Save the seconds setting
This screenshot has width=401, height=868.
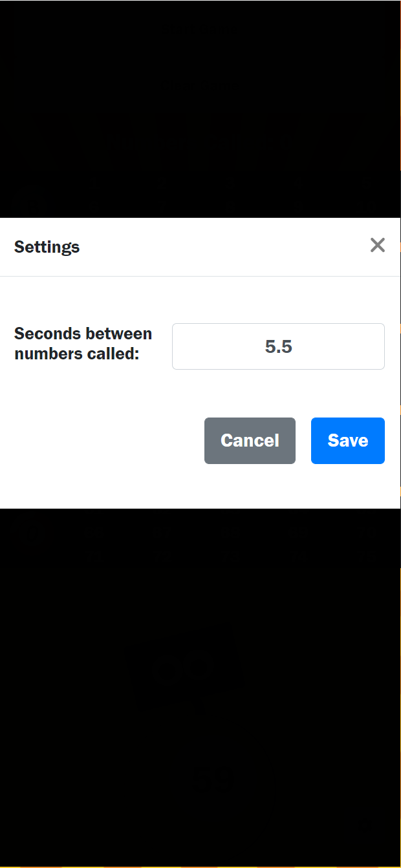[x=347, y=441]
